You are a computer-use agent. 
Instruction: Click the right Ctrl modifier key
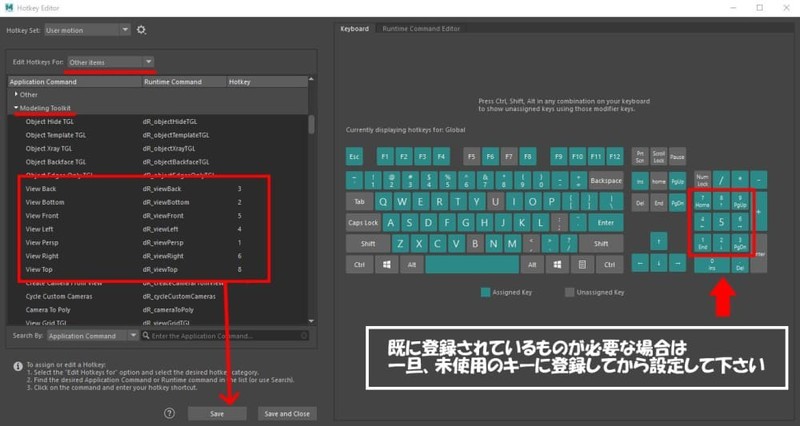(610, 265)
